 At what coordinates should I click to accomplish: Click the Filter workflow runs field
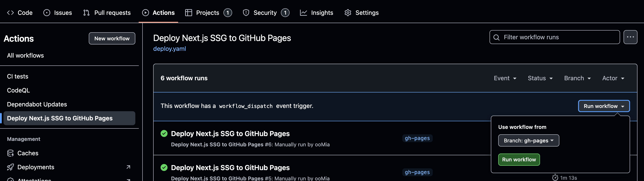click(x=555, y=37)
